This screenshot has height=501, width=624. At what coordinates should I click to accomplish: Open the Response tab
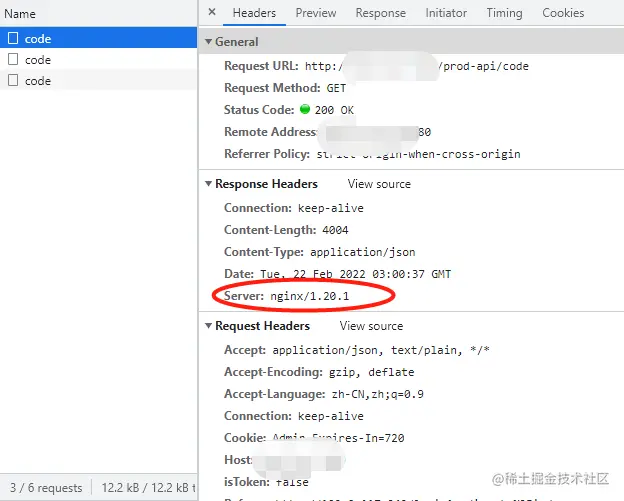380,13
